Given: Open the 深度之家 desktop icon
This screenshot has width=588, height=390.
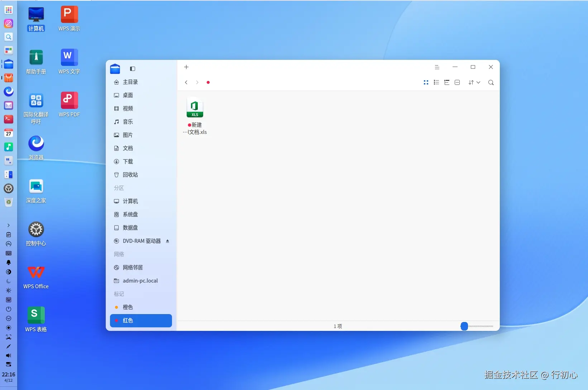Looking at the screenshot, I should (36, 191).
